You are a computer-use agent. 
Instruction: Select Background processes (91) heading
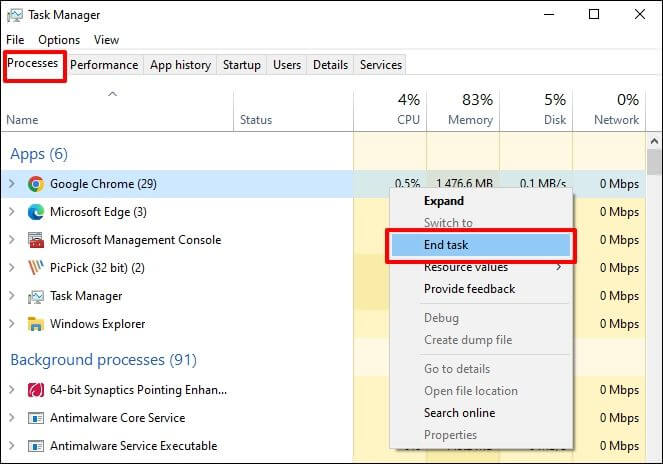point(104,360)
